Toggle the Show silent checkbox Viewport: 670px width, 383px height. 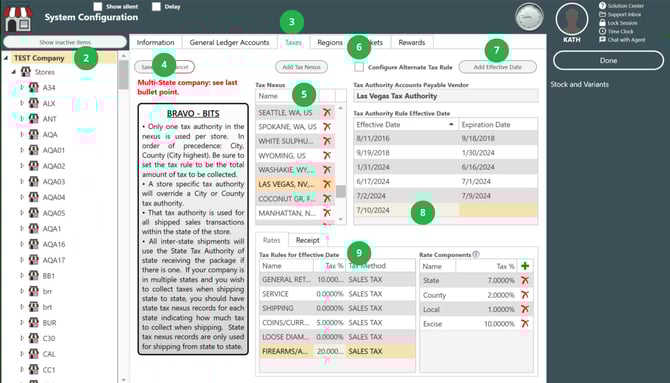tap(98, 6)
